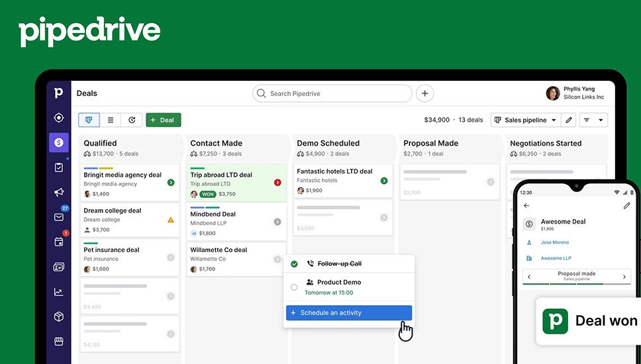This screenshot has width=641, height=364.
Task: Tap the edit pencil on the phone
Action: tap(626, 205)
